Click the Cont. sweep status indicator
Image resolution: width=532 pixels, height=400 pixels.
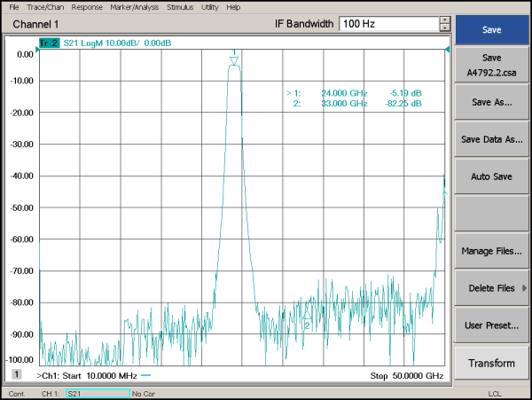[17, 394]
